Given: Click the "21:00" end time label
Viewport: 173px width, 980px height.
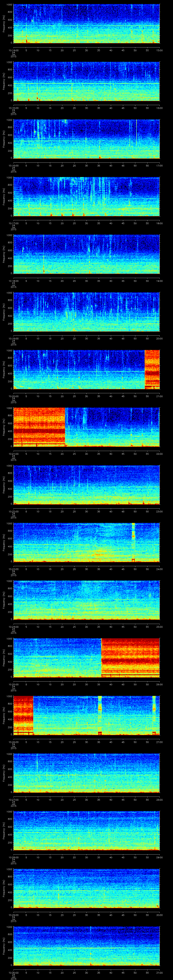Looking at the screenshot, I should click(159, 396).
